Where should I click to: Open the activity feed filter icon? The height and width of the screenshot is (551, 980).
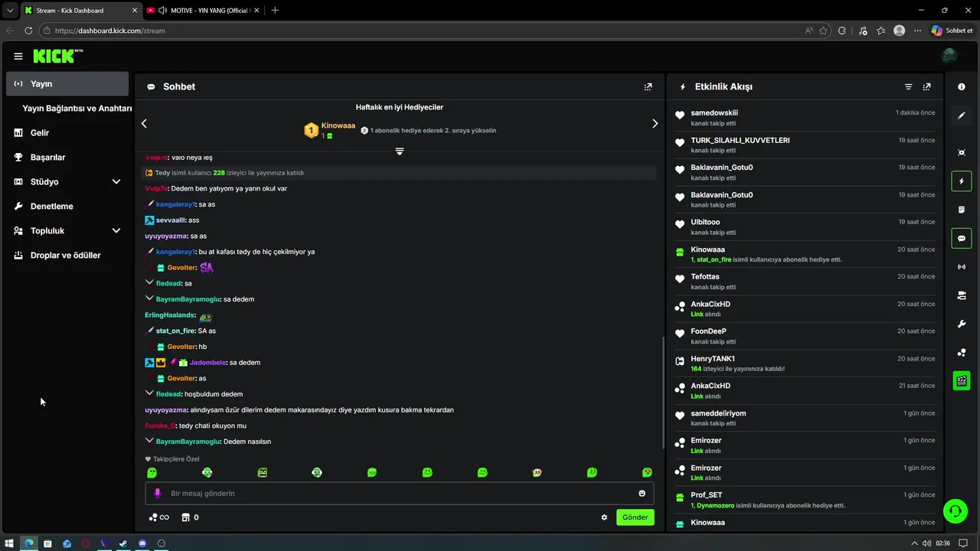(909, 86)
